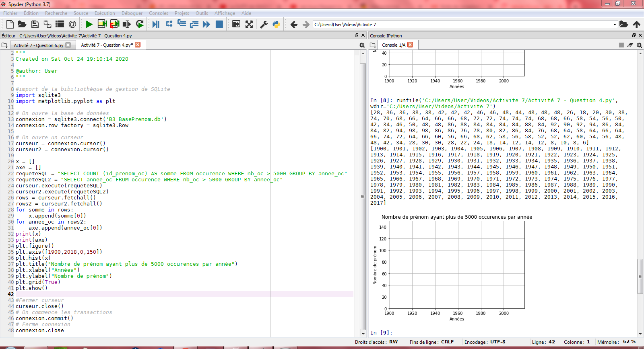Go back to the previous cursor position

(294, 25)
